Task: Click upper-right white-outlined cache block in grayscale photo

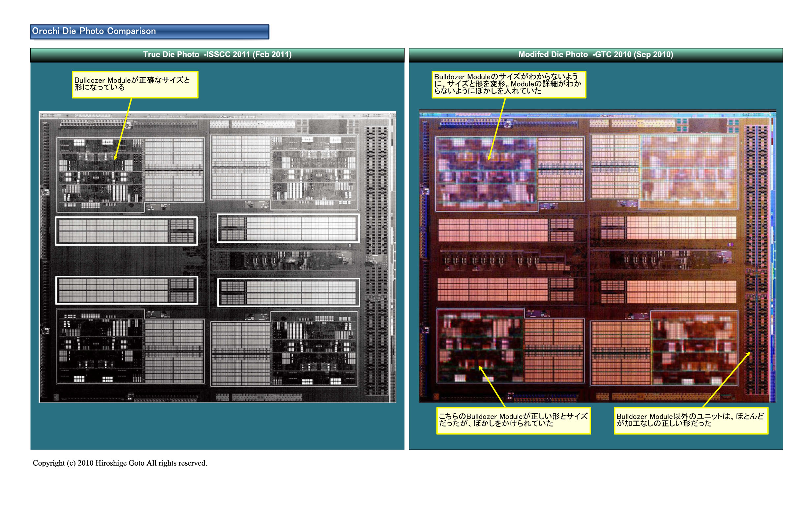Action: (288, 228)
